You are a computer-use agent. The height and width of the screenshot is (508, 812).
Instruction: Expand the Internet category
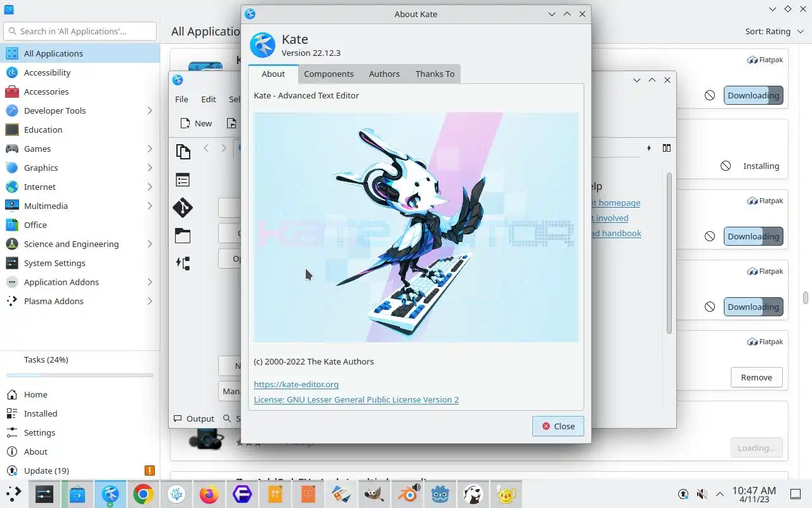click(150, 187)
